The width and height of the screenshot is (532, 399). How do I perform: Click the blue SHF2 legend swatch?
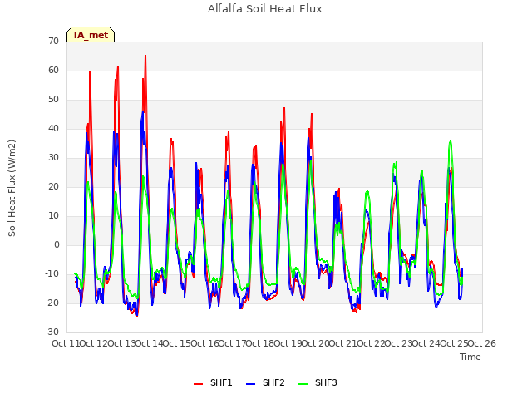click(x=251, y=384)
